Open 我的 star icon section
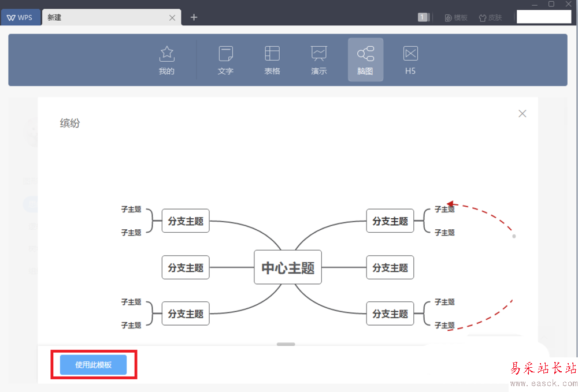The height and width of the screenshot is (392, 578). tap(166, 61)
